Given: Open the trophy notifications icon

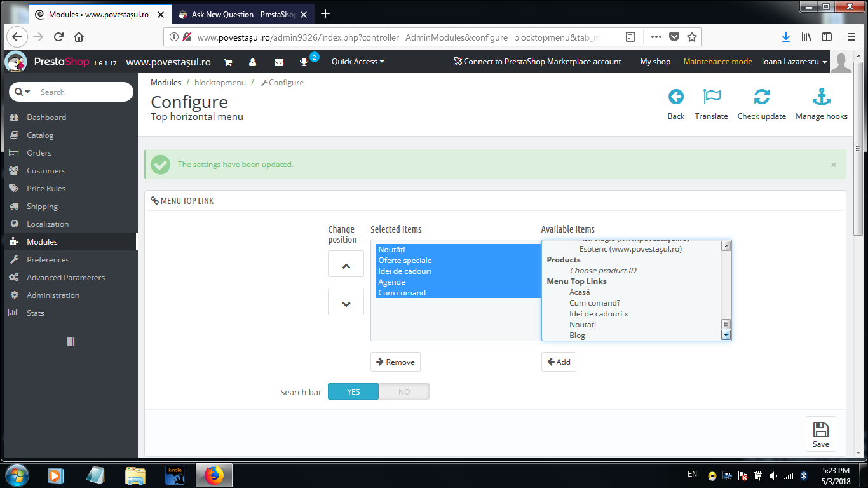Looking at the screenshot, I should coord(304,62).
